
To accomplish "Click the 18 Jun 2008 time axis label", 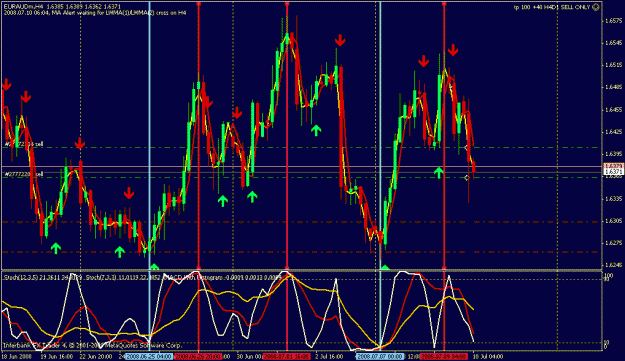I will [x=17, y=356].
